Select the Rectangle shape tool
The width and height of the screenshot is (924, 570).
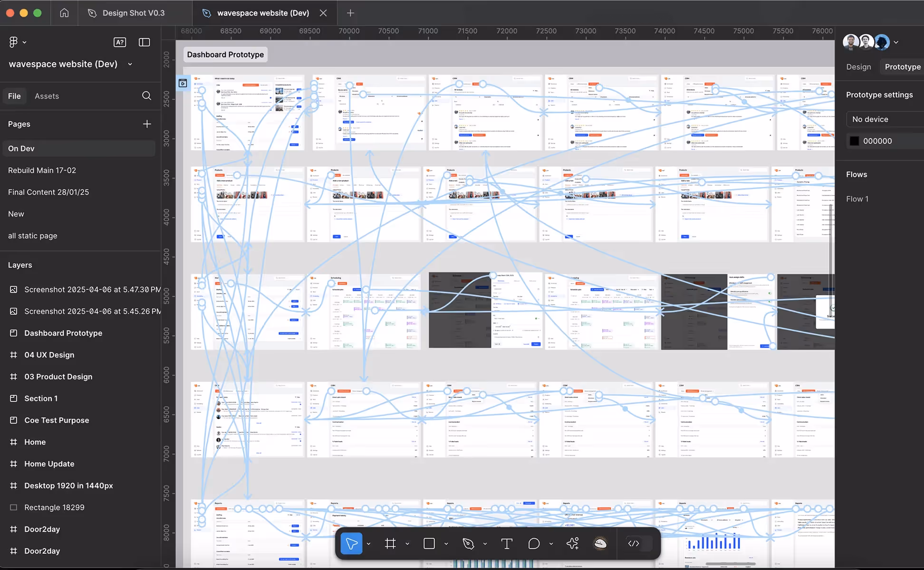pos(429,543)
